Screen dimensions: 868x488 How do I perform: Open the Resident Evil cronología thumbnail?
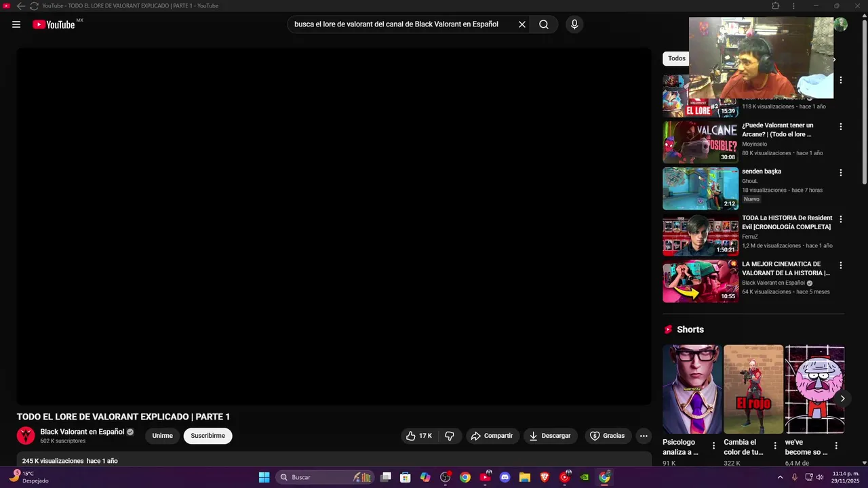701,235
